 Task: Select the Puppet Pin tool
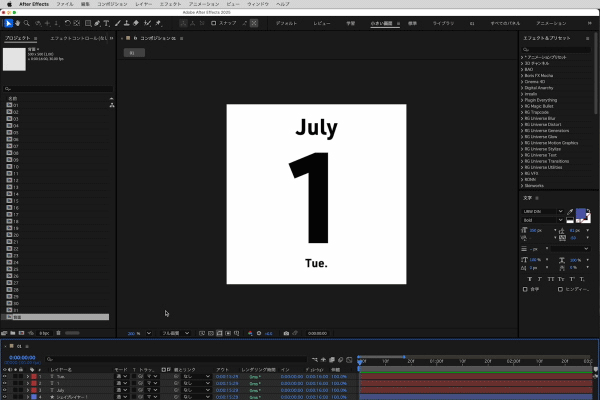[158, 23]
